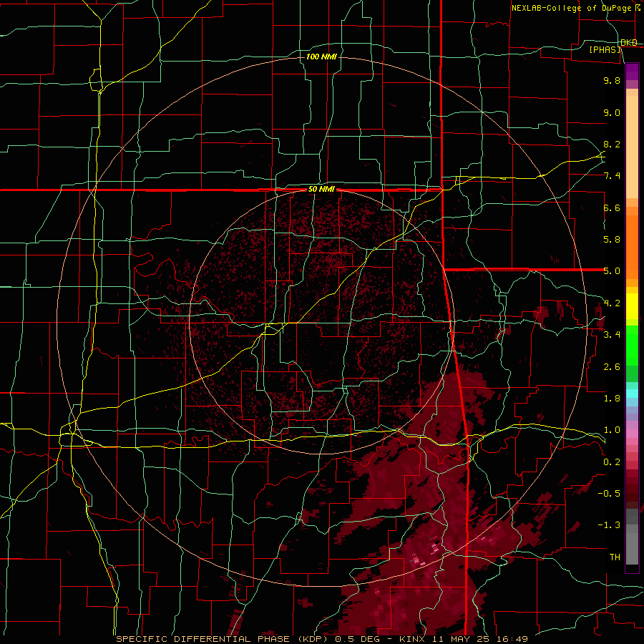Click the orange segment of the color bar

point(632,246)
